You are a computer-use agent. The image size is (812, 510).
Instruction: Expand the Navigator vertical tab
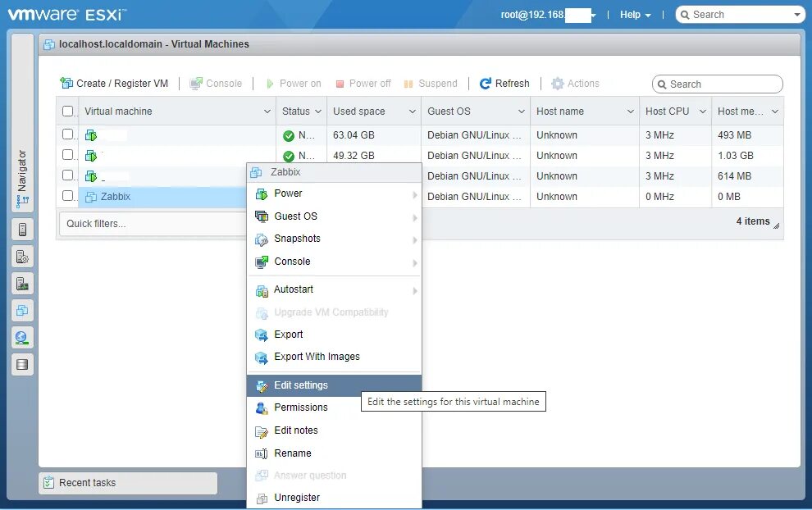[22, 123]
